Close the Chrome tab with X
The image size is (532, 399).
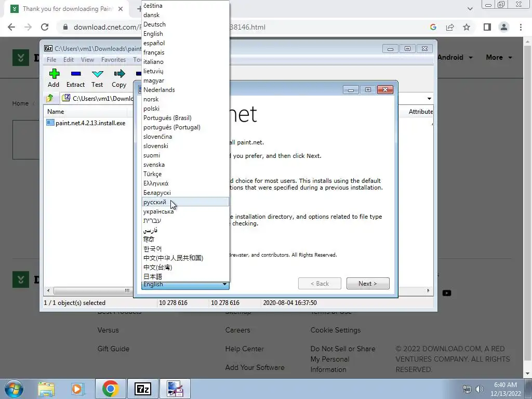tap(121, 9)
